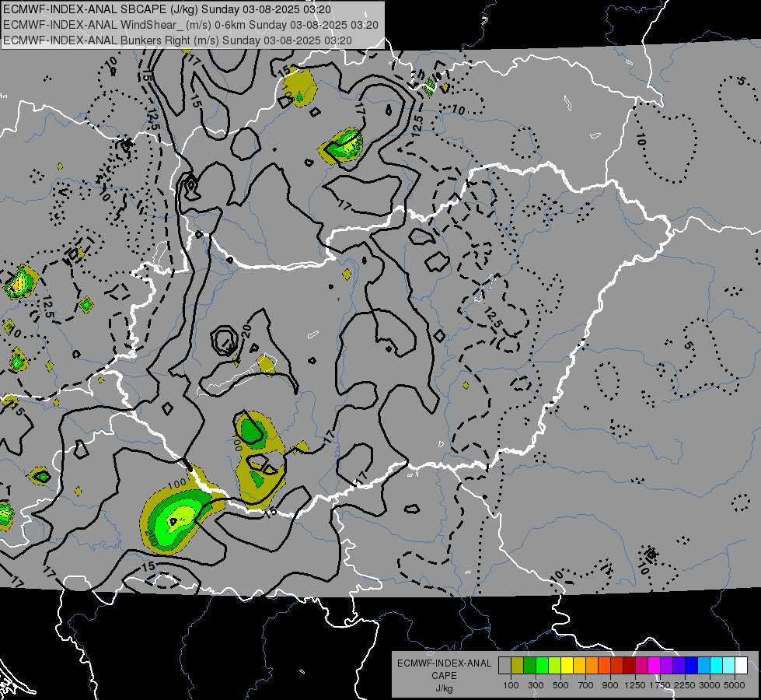The width and height of the screenshot is (761, 700).
Task: Click the legend value 100
Action: [511, 685]
